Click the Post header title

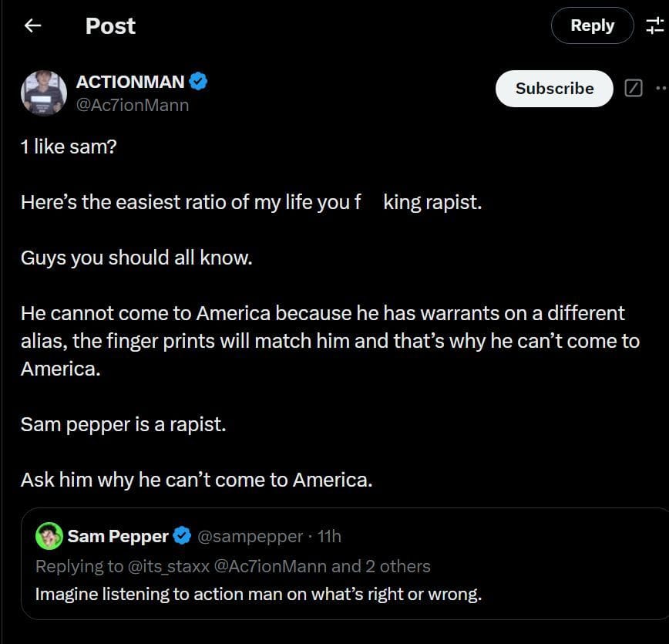coord(110,25)
